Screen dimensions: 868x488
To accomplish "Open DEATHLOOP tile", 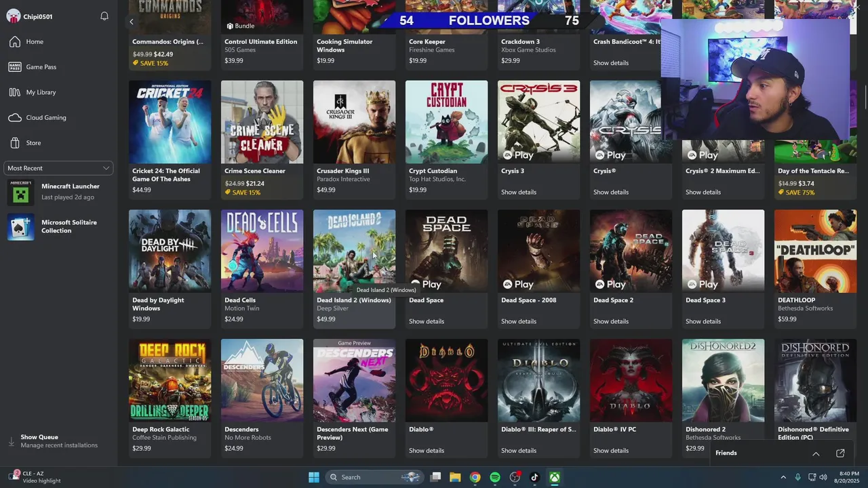I will point(815,269).
